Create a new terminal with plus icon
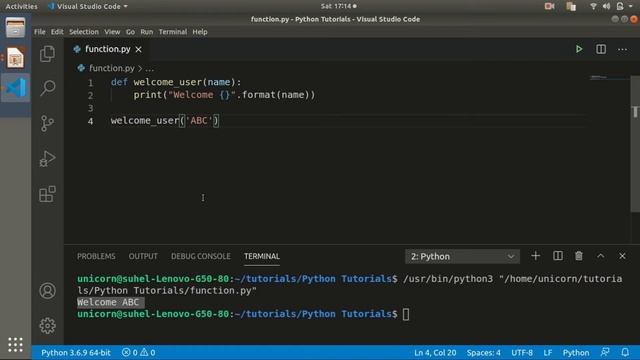 click(x=535, y=256)
